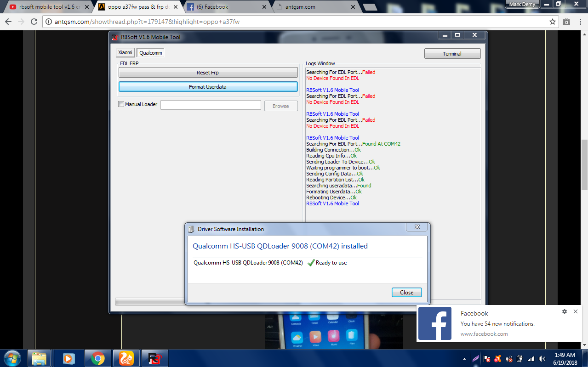
Task: Click the extension icon beside bookmark star
Action: 566,22
